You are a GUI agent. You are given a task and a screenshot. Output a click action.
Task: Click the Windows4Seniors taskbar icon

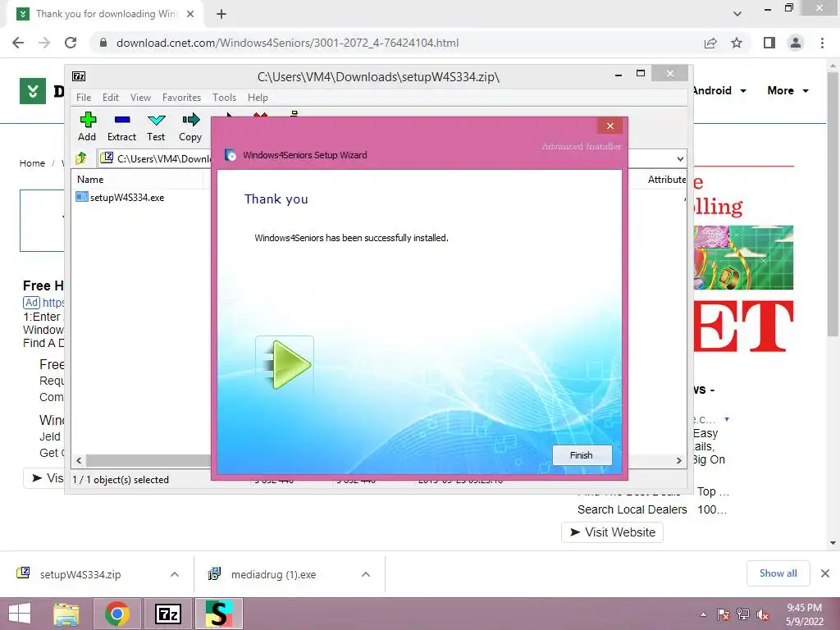click(x=218, y=614)
